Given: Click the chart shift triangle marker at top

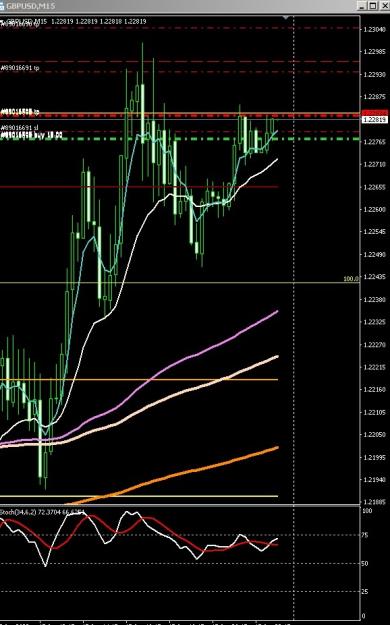Looking at the screenshot, I should point(286,18).
